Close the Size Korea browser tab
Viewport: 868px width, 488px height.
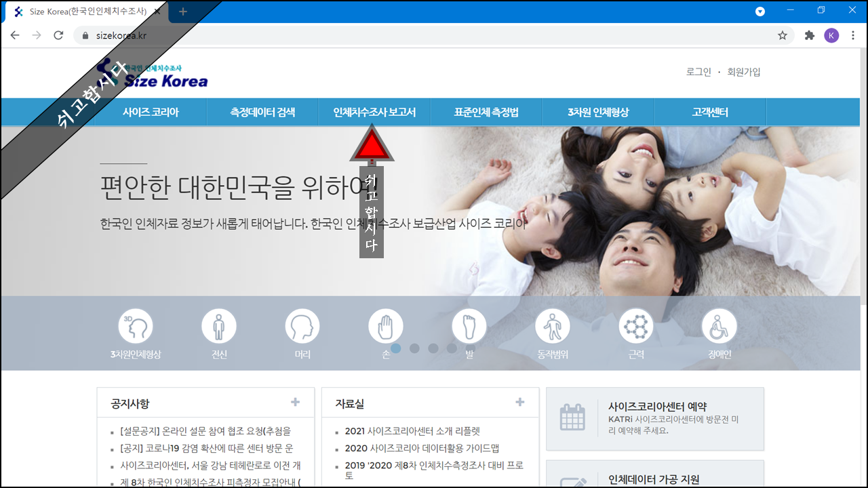point(157,12)
